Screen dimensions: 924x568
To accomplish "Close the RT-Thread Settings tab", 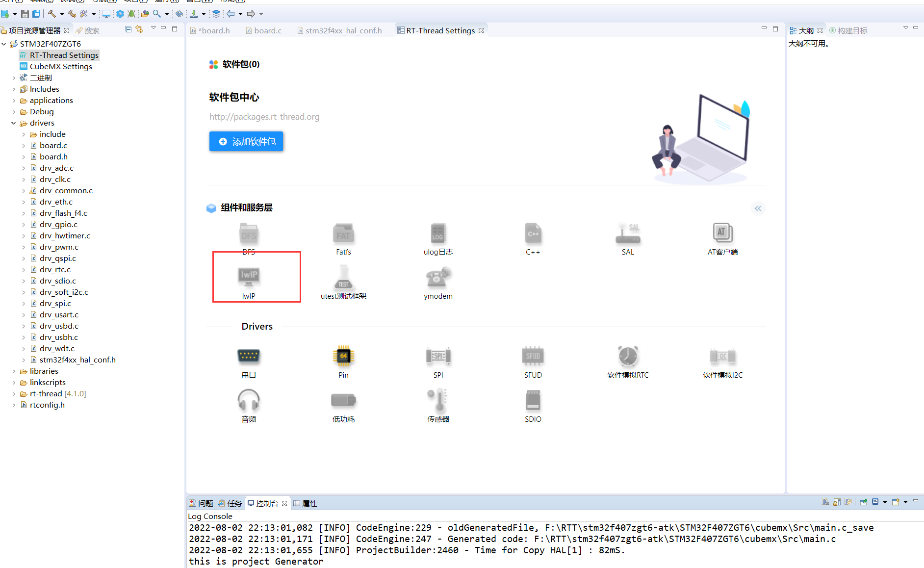I will (x=481, y=30).
